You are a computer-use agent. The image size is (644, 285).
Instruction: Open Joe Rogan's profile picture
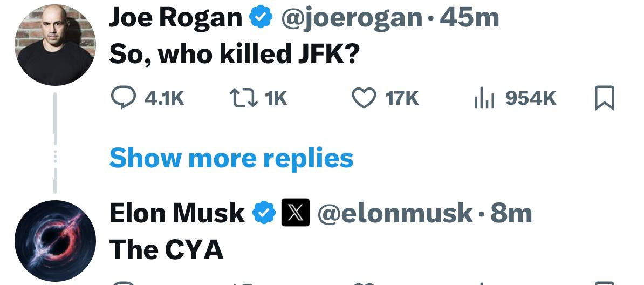click(55, 45)
